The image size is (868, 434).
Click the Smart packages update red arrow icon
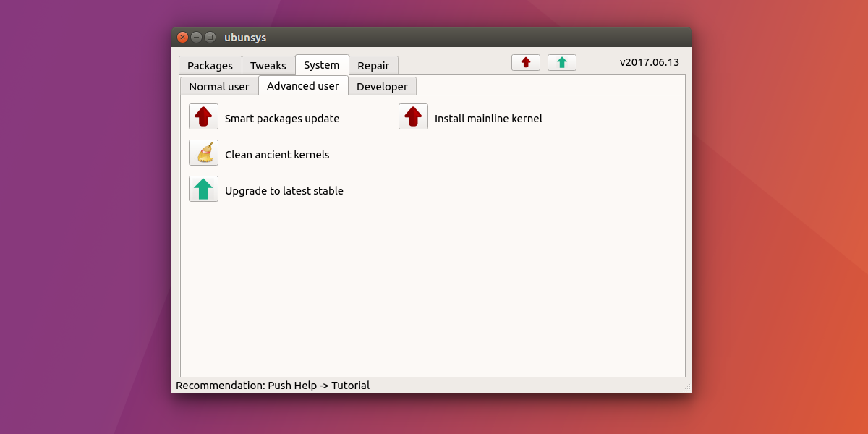tap(203, 116)
